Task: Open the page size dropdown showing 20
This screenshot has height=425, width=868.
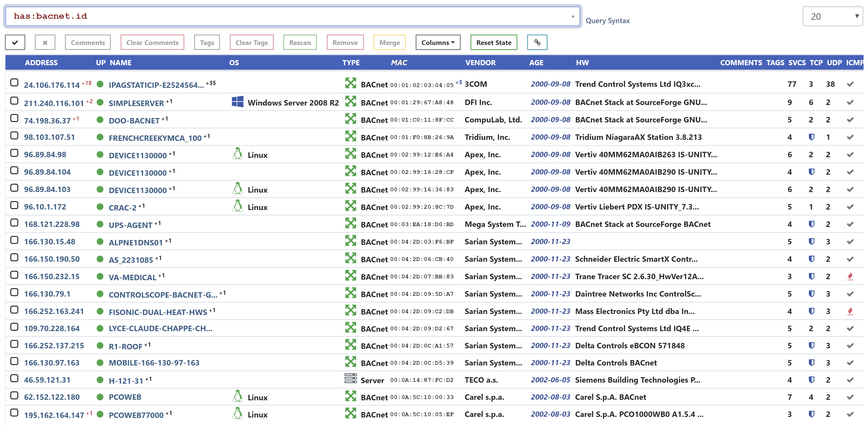Action: tap(833, 16)
